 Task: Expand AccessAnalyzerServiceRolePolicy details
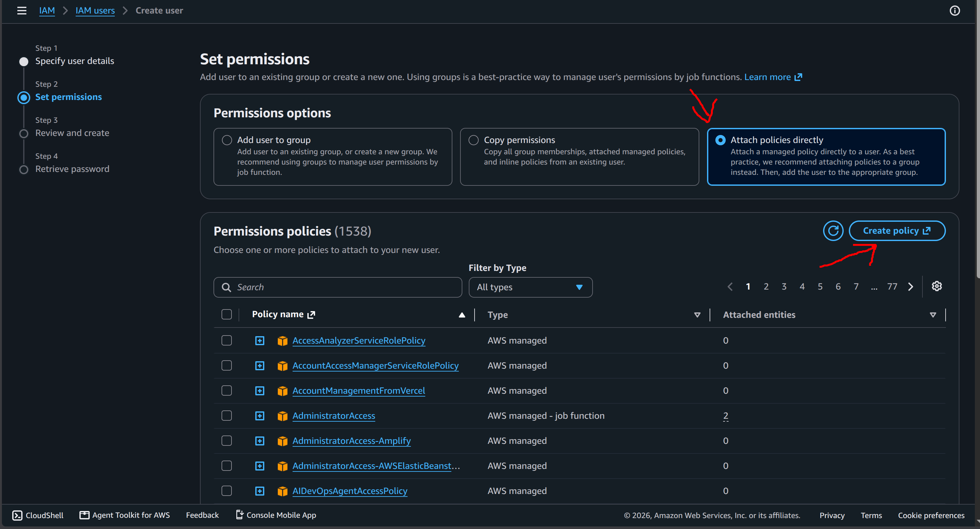[260, 341]
